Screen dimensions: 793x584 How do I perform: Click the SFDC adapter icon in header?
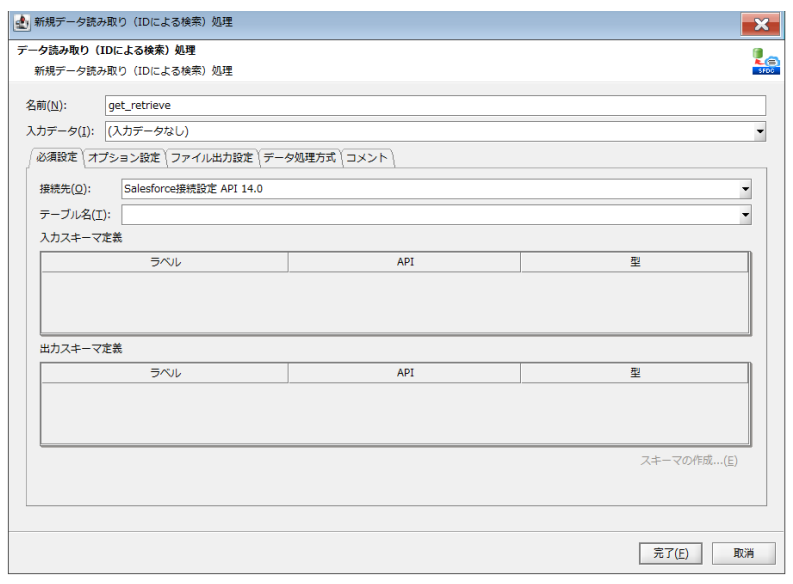pos(766,62)
